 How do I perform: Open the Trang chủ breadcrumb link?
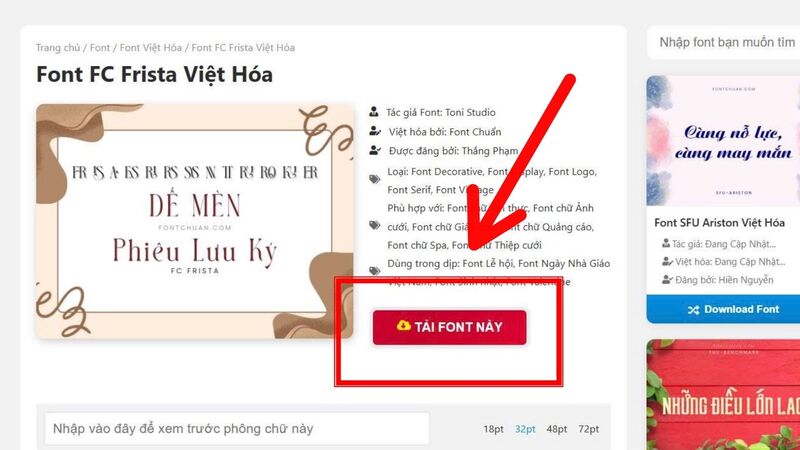point(58,47)
